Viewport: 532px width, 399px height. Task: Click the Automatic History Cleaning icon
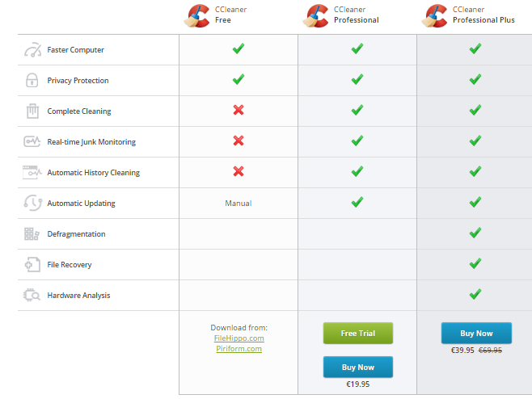pyautogui.click(x=32, y=172)
